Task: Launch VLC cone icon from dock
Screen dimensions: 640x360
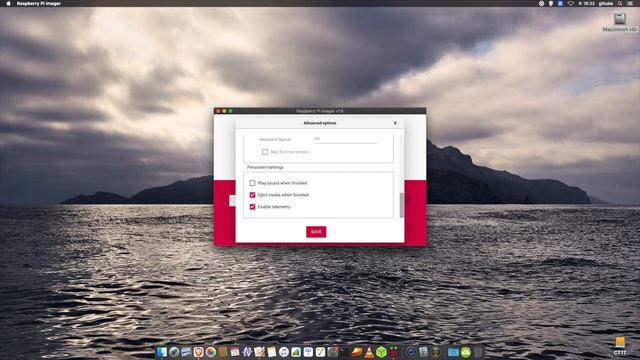Action: click(369, 352)
